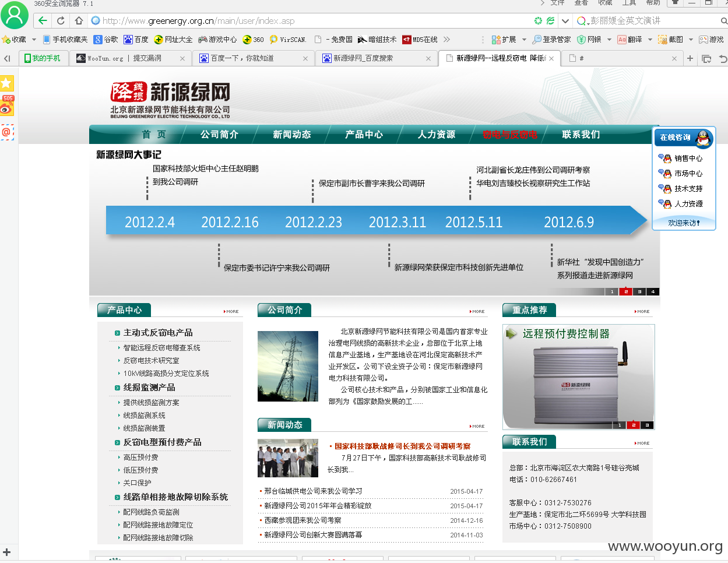Click the 翻译 toolbar tool

[x=630, y=40]
